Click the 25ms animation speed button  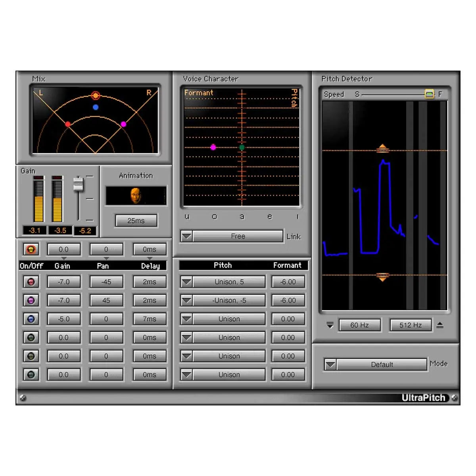(136, 221)
